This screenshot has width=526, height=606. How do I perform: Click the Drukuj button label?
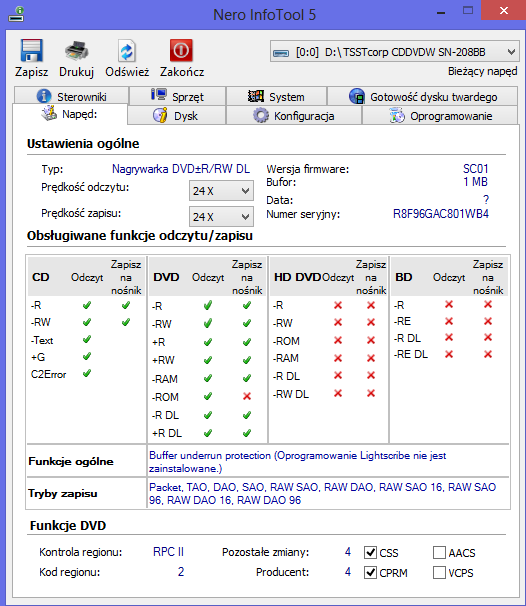(x=77, y=72)
